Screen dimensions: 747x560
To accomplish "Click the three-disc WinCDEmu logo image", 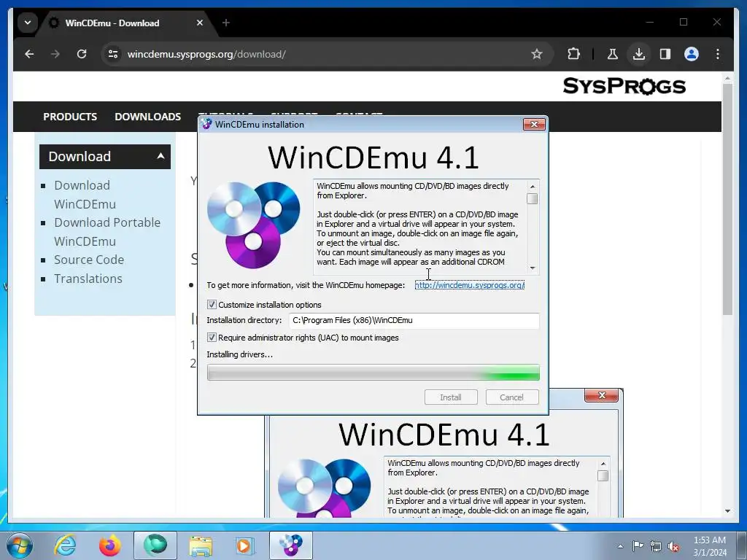I will (253, 225).
